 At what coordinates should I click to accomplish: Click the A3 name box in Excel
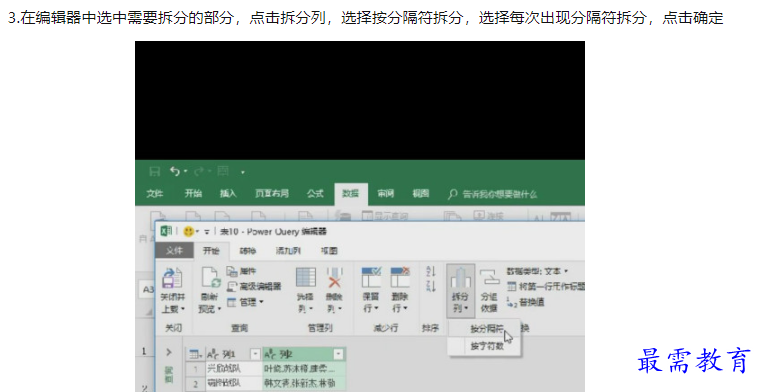pyautogui.click(x=147, y=289)
